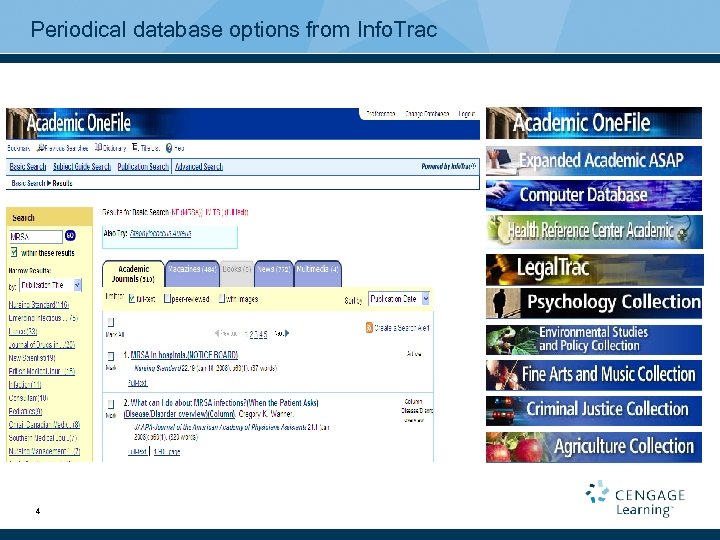The height and width of the screenshot is (540, 720).
Task: Enable the peer-reviewed checkbox
Action: click(x=167, y=299)
